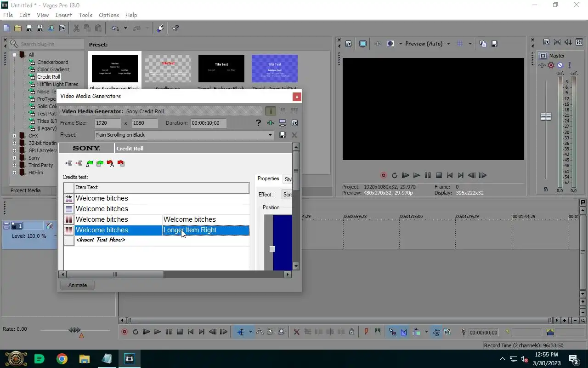The width and height of the screenshot is (588, 368).
Task: Open the overlays grid dropdown arrow
Action: (x=469, y=44)
